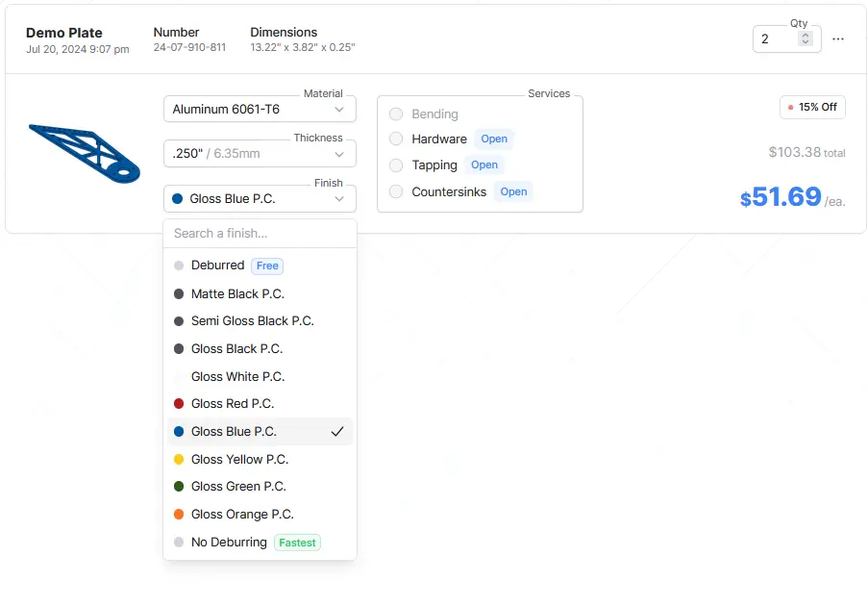Click the orange Gloss Orange color dot
The height and width of the screenshot is (607, 868).
[x=179, y=515]
